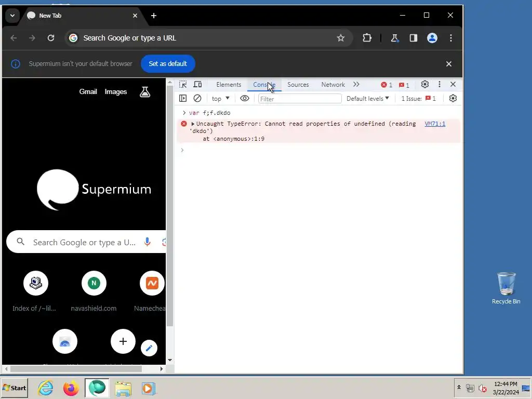Close the New Tab tab

(135, 16)
